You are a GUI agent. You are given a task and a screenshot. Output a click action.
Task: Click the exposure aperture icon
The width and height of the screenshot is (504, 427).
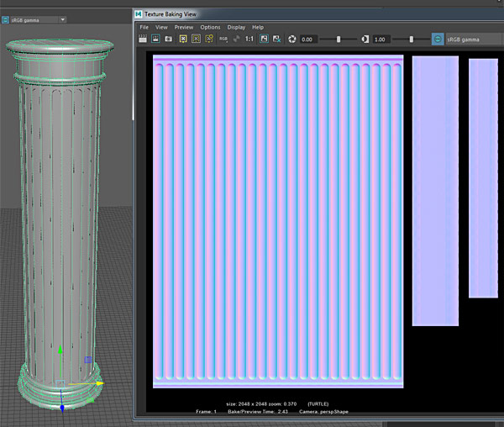tap(292, 40)
